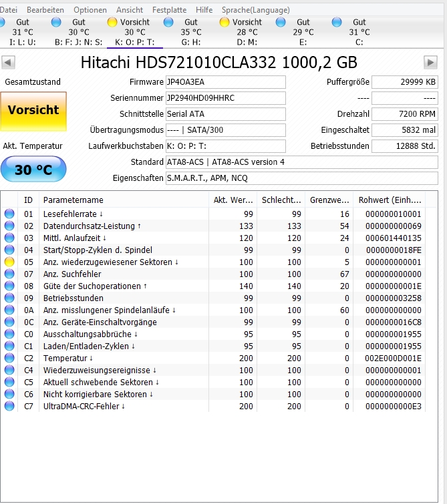Viewport: 447px width, 504px height.
Task: Click status icon for Anz. Suchfehler row
Action: (x=9, y=274)
